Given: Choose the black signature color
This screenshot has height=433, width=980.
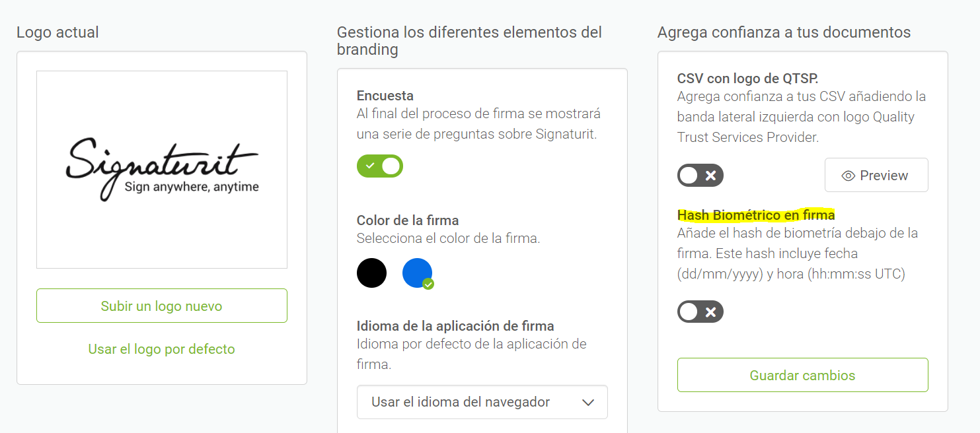Looking at the screenshot, I should (371, 273).
